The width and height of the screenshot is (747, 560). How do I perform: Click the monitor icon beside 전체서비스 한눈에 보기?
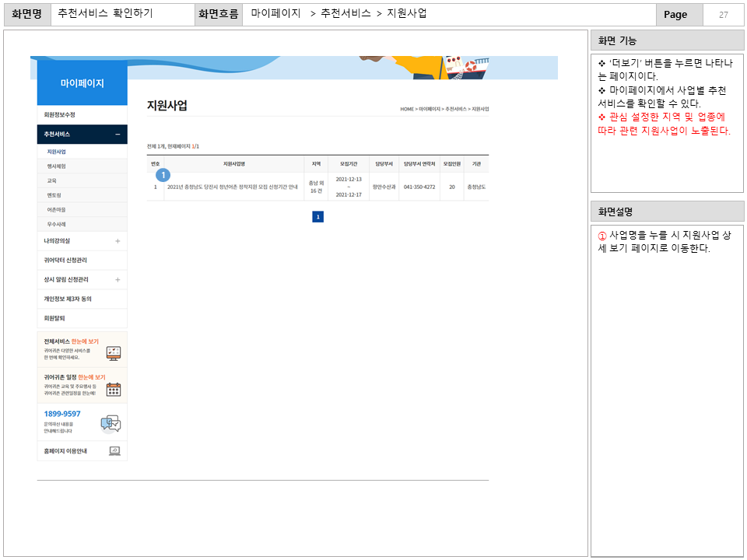(114, 352)
